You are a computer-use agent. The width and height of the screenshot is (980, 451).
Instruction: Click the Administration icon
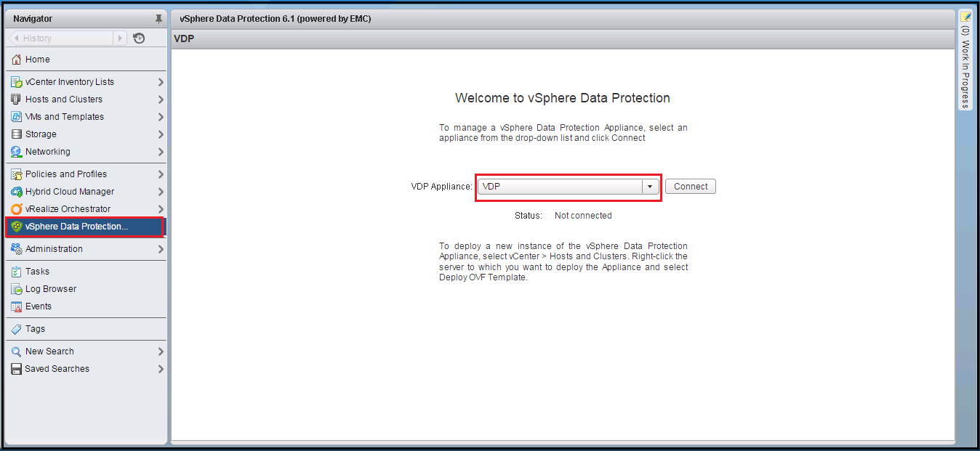tap(17, 249)
